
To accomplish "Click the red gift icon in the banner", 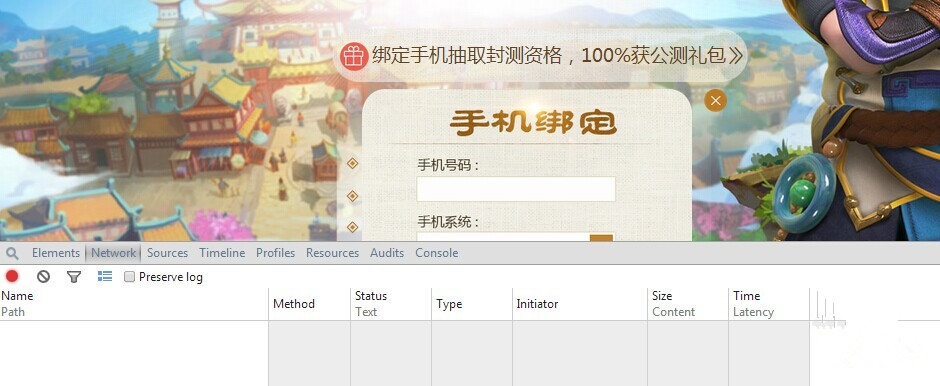I will pos(354,56).
